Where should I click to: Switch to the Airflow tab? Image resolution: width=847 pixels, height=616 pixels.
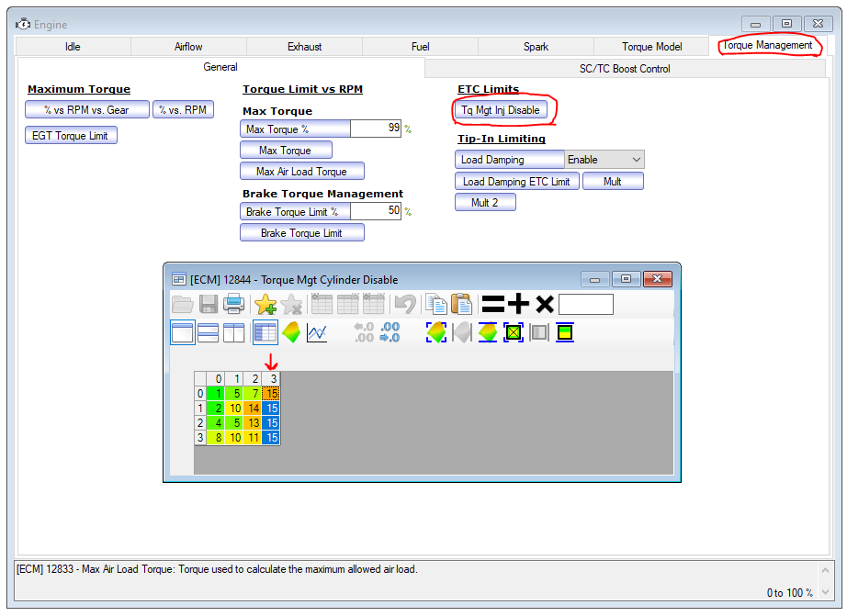pyautogui.click(x=188, y=47)
